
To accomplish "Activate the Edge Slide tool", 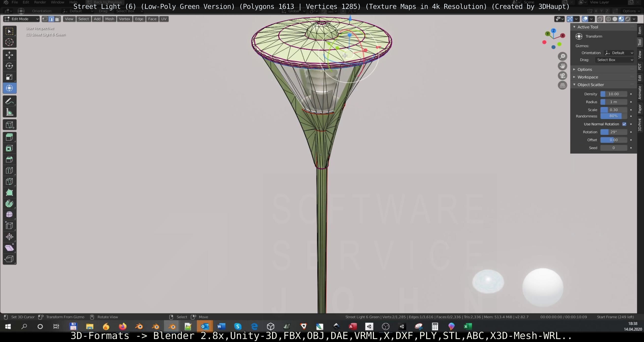I will [x=10, y=226].
